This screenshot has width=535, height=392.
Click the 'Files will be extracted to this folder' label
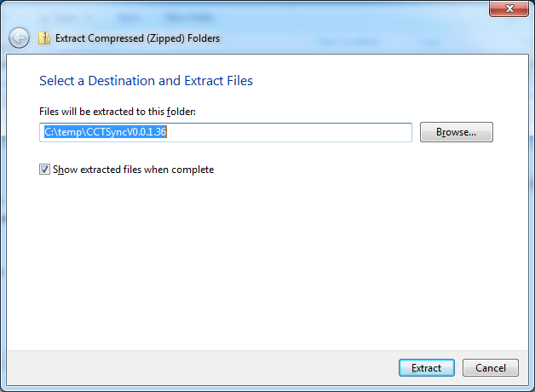(x=118, y=112)
